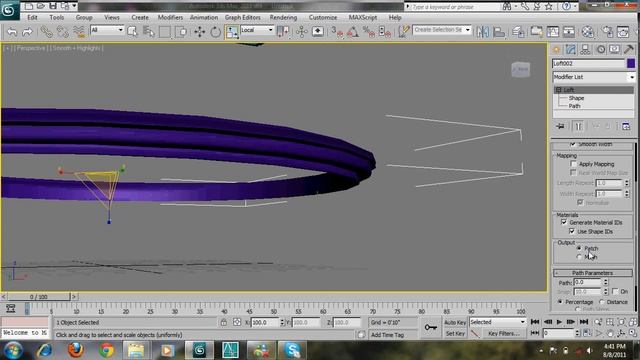Open the Modifiers menu
This screenshot has height=360, width=640.
point(170,18)
